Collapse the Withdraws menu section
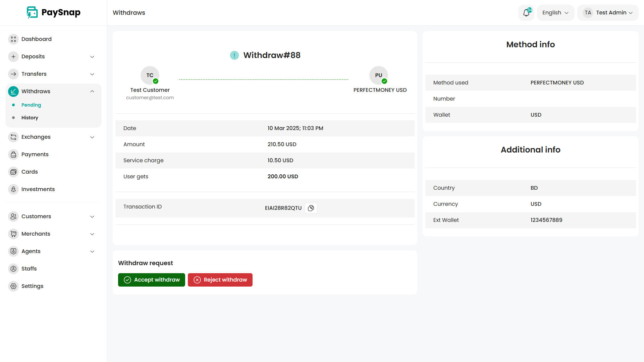Image resolution: width=644 pixels, height=362 pixels. coord(92,92)
